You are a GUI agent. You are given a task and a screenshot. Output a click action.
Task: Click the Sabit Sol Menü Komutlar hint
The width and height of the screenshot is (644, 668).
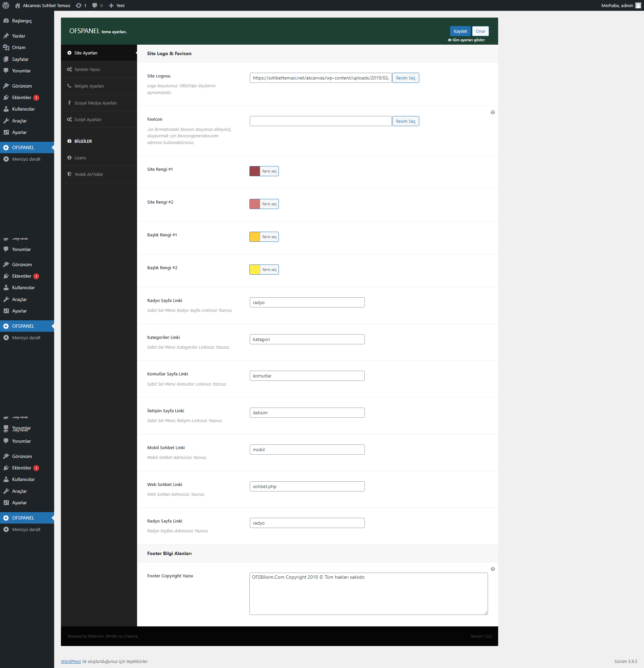click(x=187, y=384)
